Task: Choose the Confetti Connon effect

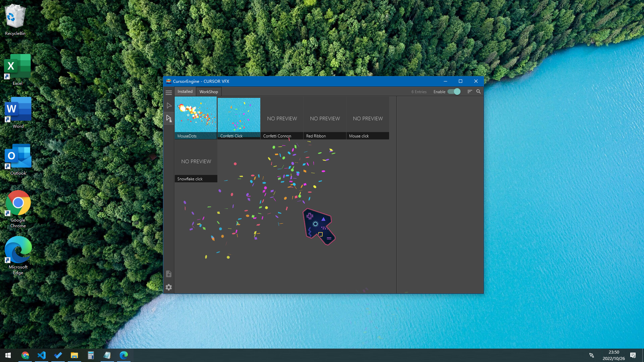Action: pos(282,118)
